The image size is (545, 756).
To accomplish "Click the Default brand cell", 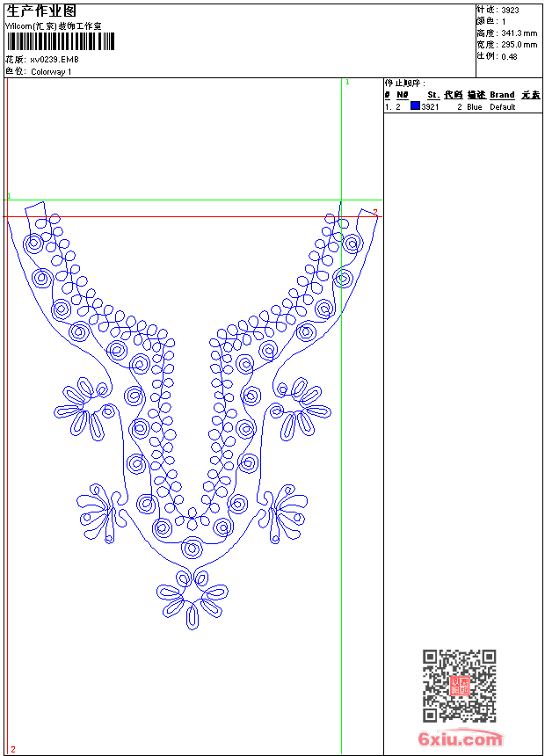I will 503,107.
